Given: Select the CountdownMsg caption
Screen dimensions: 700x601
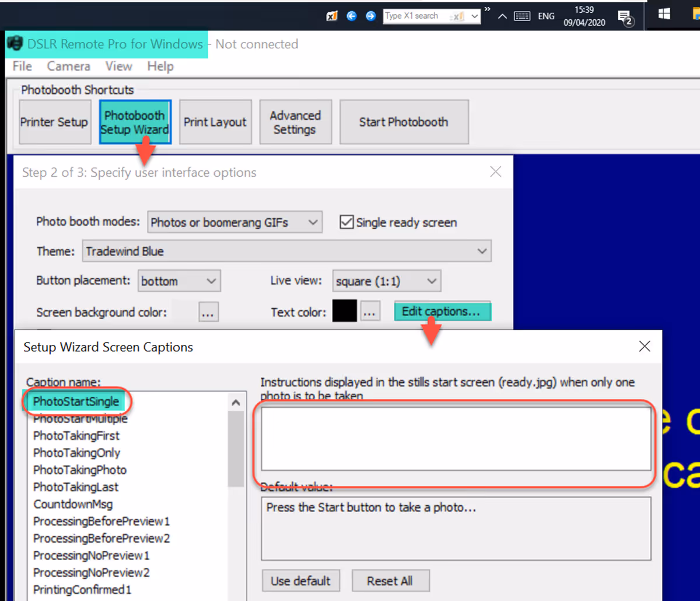Looking at the screenshot, I should [73, 504].
